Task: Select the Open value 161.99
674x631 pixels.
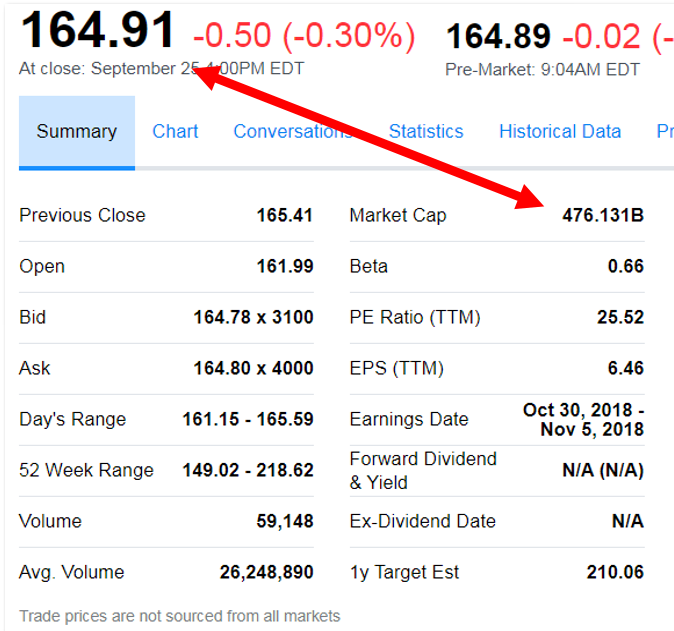Action: tap(285, 266)
